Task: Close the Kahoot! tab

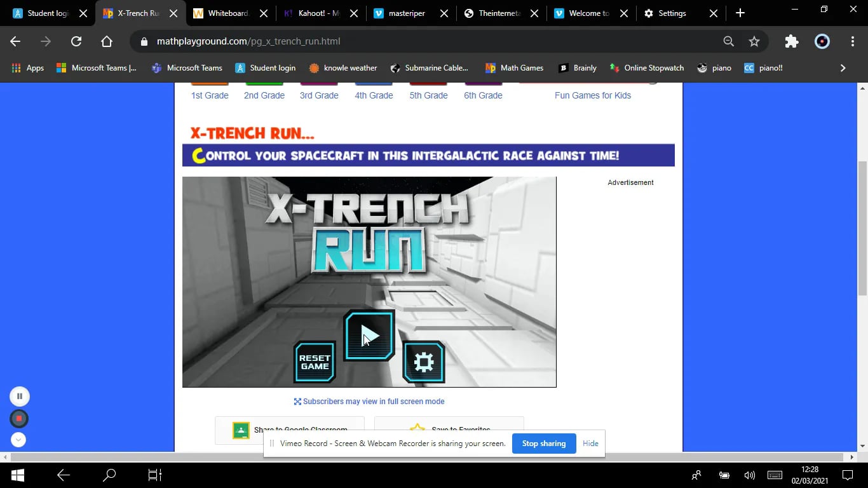Action: pos(354,13)
